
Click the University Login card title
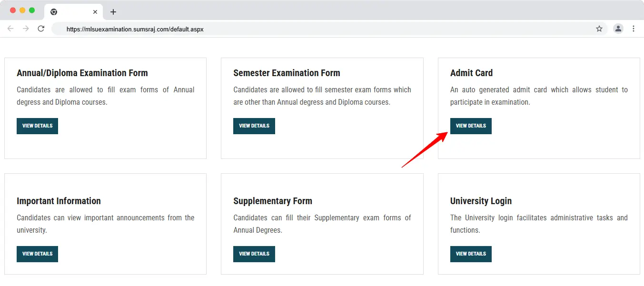[x=481, y=201]
